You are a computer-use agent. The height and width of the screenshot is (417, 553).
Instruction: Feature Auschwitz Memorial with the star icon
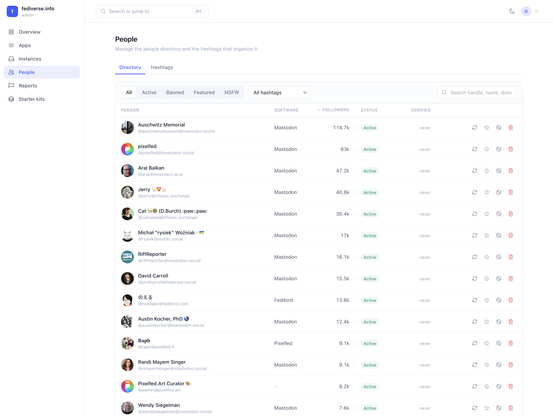pyautogui.click(x=486, y=127)
